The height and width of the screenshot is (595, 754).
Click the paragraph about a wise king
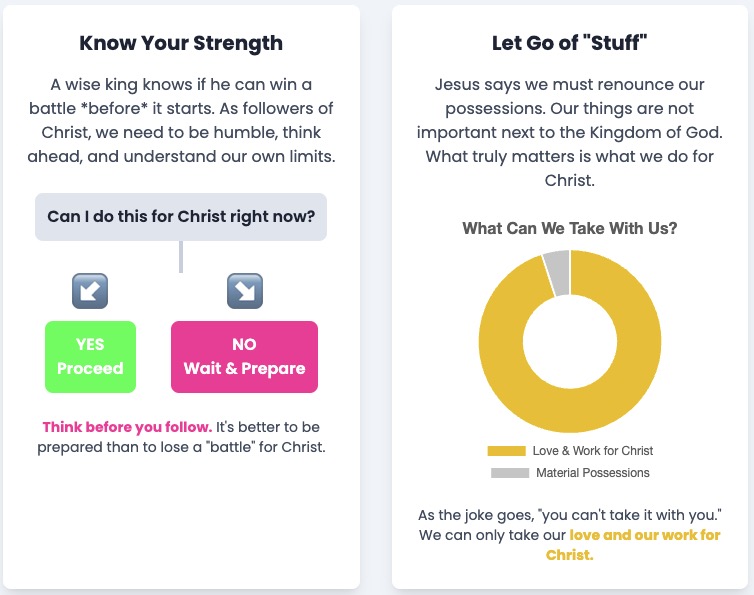click(x=181, y=120)
